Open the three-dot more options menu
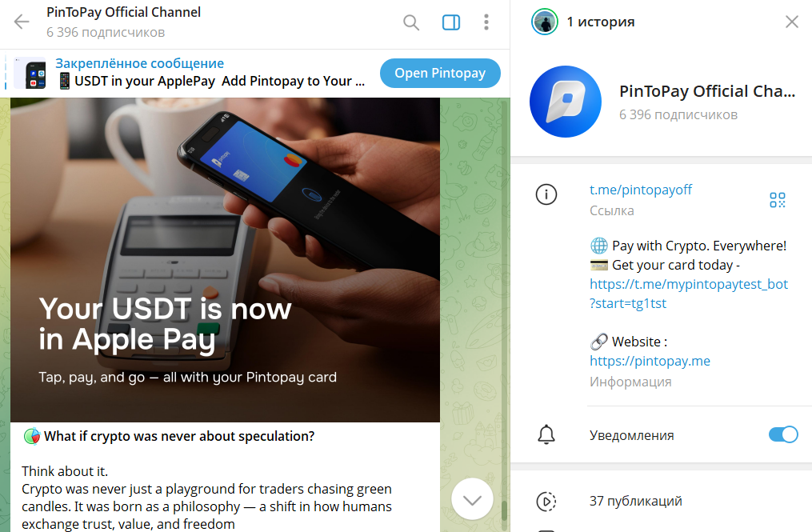Screen dimensions: 812x532 click(486, 22)
